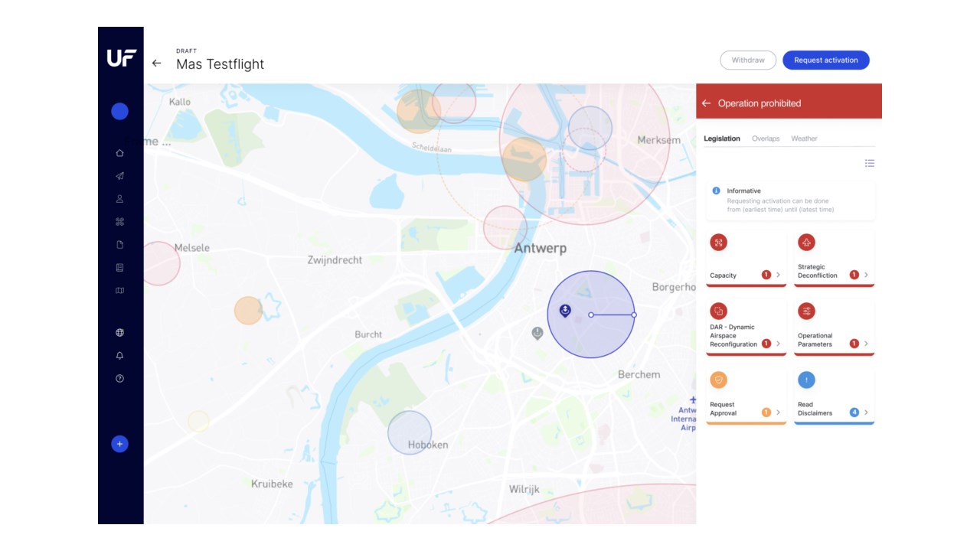Open notifications bell icon
Image resolution: width=980 pixels, height=551 pixels.
click(x=119, y=356)
